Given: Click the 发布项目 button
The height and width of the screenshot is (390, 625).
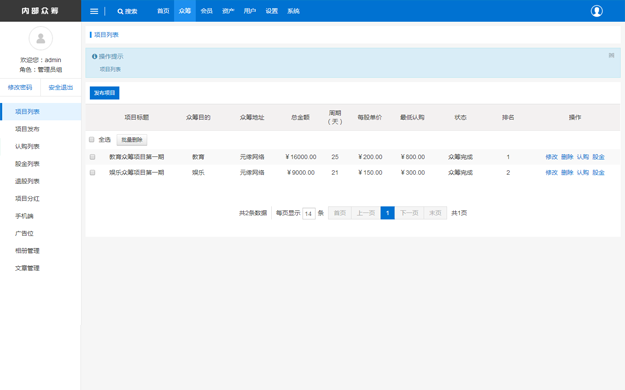Looking at the screenshot, I should (104, 93).
